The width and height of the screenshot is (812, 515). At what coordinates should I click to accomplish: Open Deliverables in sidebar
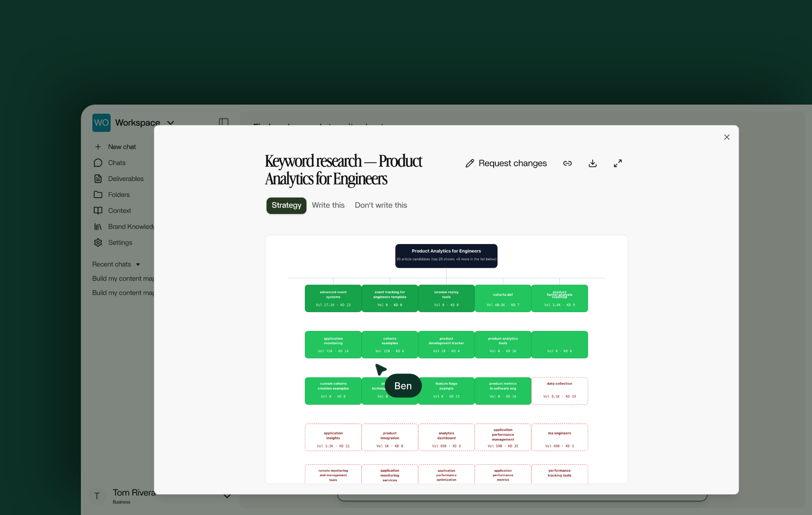point(126,179)
